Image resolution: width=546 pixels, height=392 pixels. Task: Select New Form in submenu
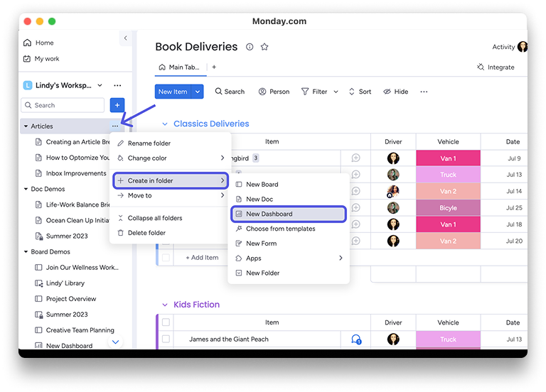click(289, 244)
